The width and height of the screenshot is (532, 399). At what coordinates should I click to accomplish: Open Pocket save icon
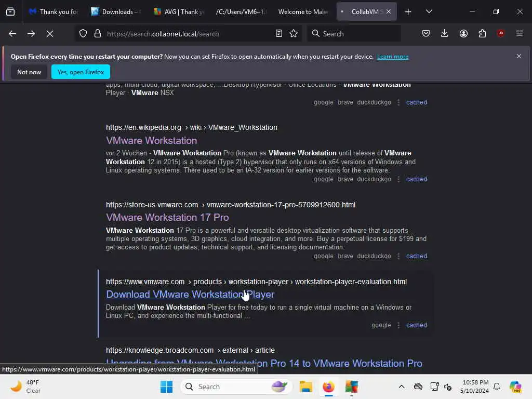pyautogui.click(x=426, y=34)
